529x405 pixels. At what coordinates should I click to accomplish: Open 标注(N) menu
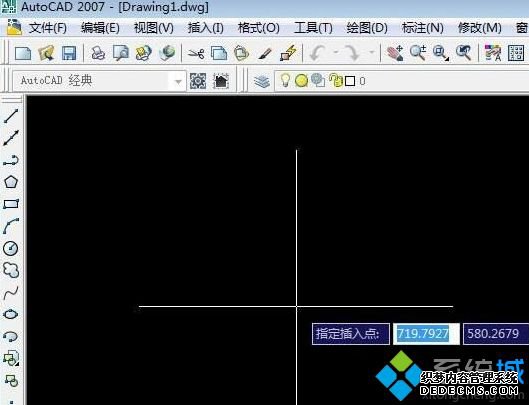(422, 28)
